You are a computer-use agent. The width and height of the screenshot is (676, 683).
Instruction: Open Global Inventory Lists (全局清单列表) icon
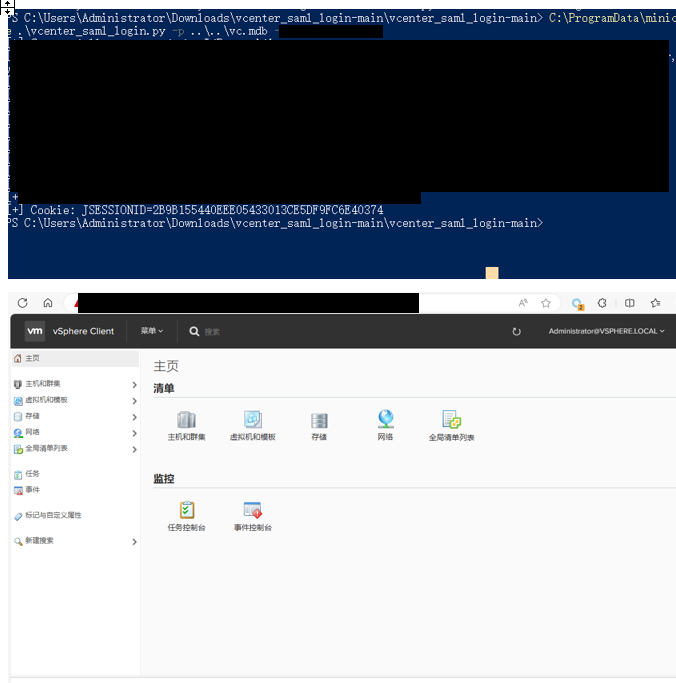coord(451,420)
